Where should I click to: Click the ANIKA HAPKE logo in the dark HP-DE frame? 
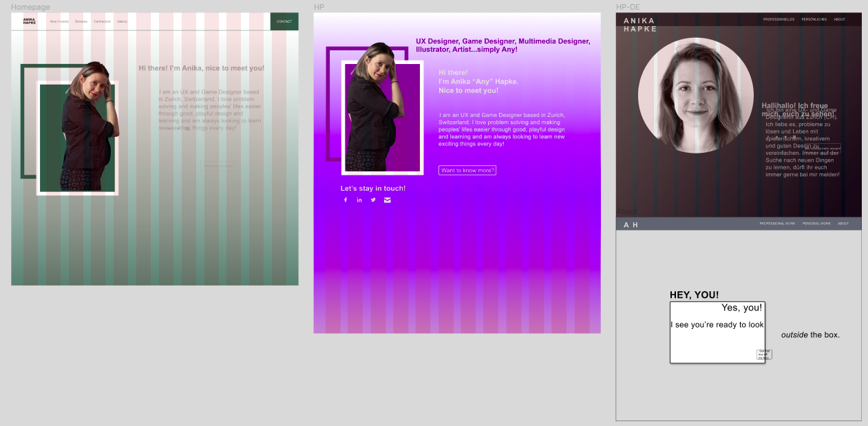[639, 25]
